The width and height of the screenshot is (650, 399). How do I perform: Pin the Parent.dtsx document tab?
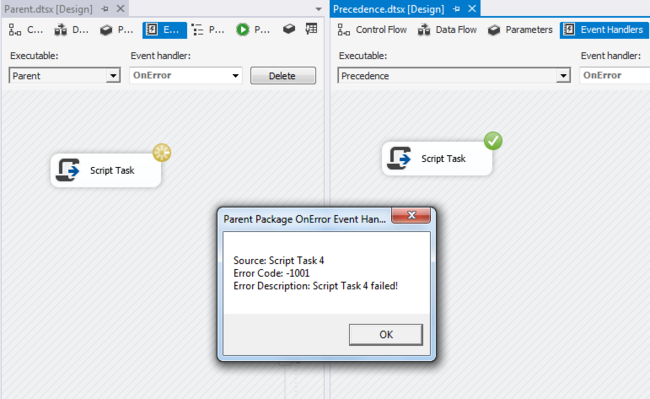105,9
